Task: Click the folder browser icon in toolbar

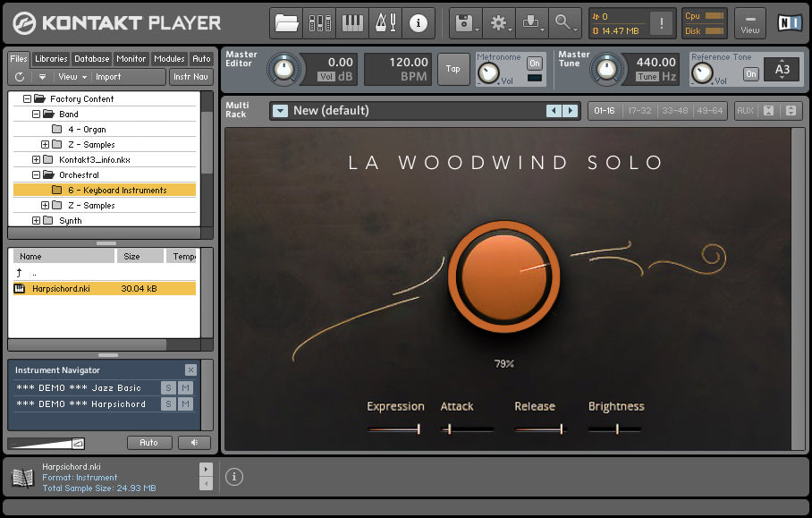Action: point(286,24)
